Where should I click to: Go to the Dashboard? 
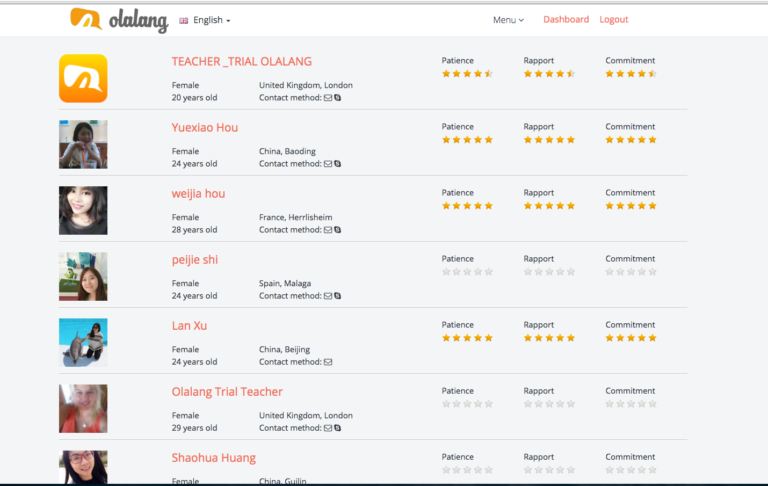pyautogui.click(x=566, y=20)
